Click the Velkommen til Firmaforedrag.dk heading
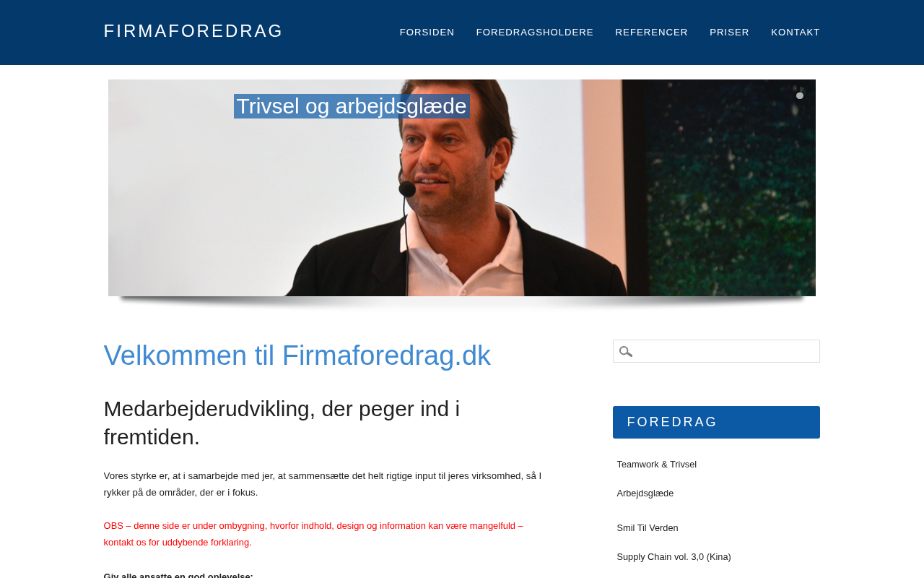The image size is (924, 578). click(297, 355)
